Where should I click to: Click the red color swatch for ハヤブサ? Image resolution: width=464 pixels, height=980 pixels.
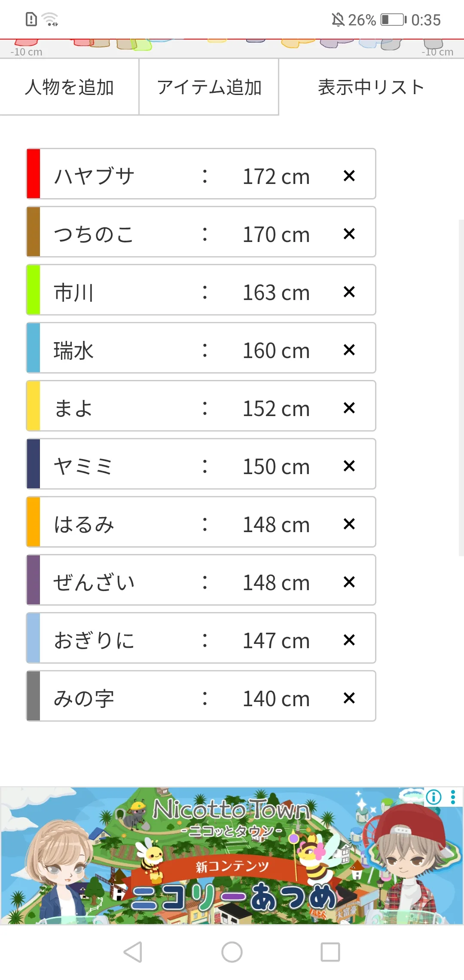34,174
